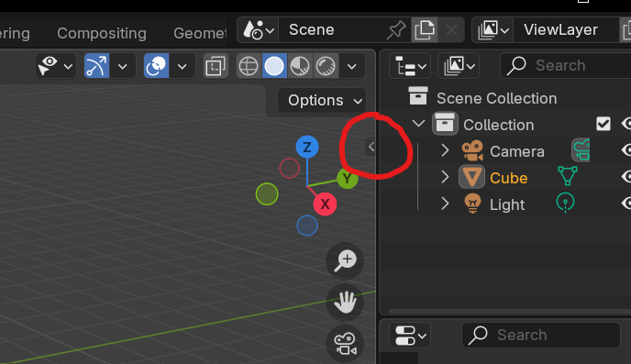Select the Camera row label

(x=516, y=151)
